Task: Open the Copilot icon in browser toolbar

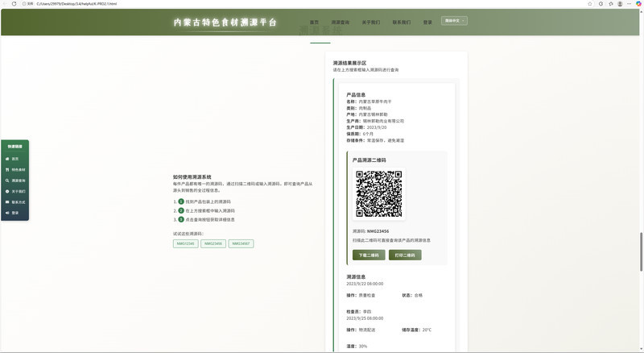Action: [x=638, y=4]
